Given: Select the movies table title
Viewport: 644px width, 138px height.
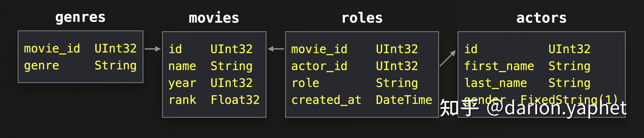Looking at the screenshot, I should click(x=214, y=18).
